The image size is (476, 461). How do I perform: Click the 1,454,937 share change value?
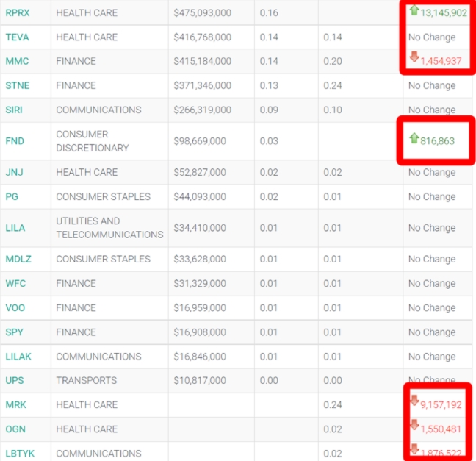pos(441,61)
